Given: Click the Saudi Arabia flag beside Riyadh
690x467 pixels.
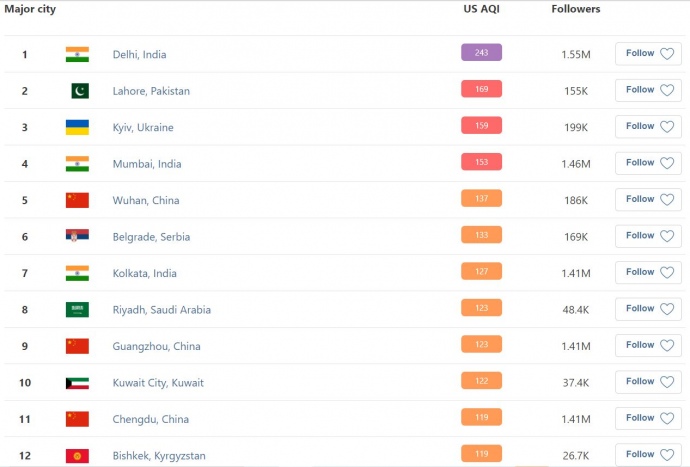Looking at the screenshot, I should point(77,310).
